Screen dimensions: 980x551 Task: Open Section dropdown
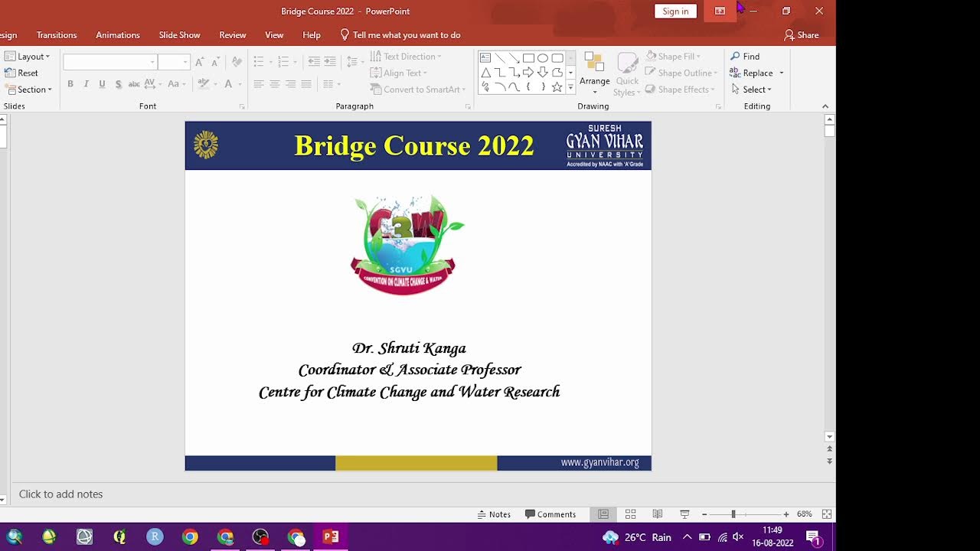tap(29, 90)
